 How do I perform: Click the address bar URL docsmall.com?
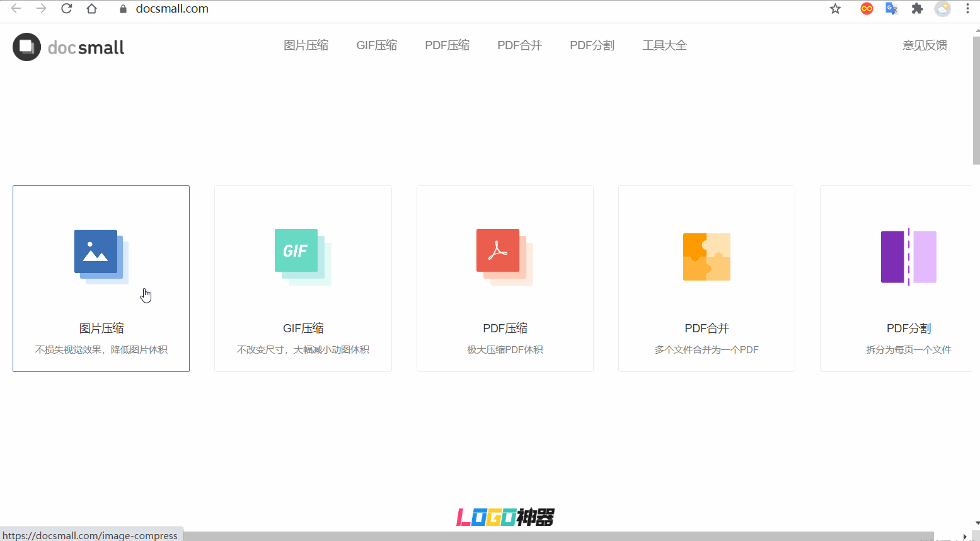click(x=172, y=9)
